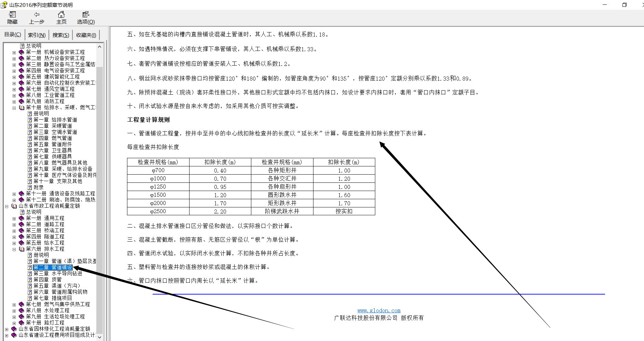The width and height of the screenshot is (644, 341).
Task: Switch to the 索引(N) tab
Action: click(37, 35)
